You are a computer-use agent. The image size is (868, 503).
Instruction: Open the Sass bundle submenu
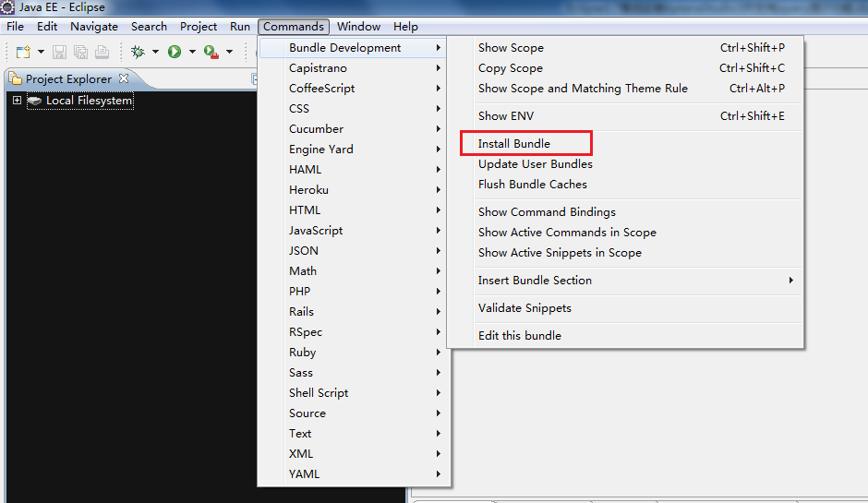tap(354, 373)
